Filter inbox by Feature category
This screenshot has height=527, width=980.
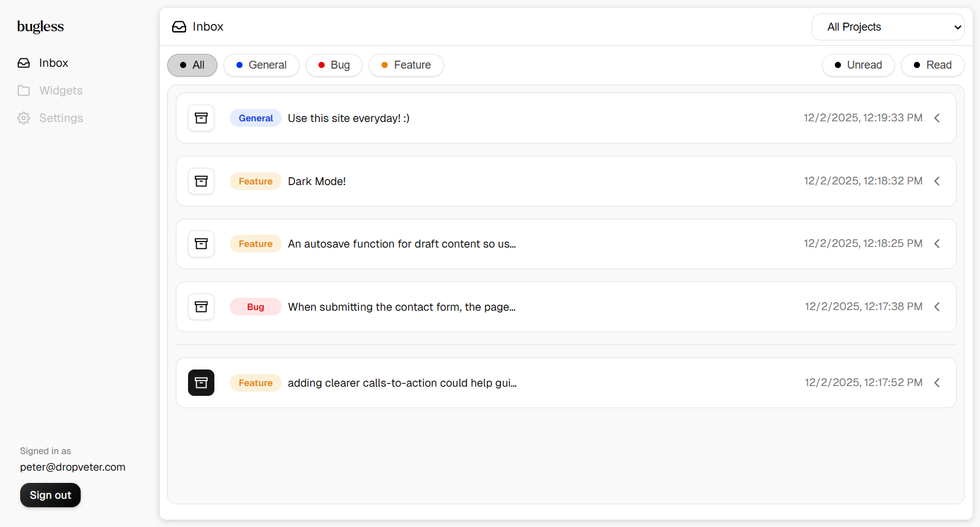406,65
